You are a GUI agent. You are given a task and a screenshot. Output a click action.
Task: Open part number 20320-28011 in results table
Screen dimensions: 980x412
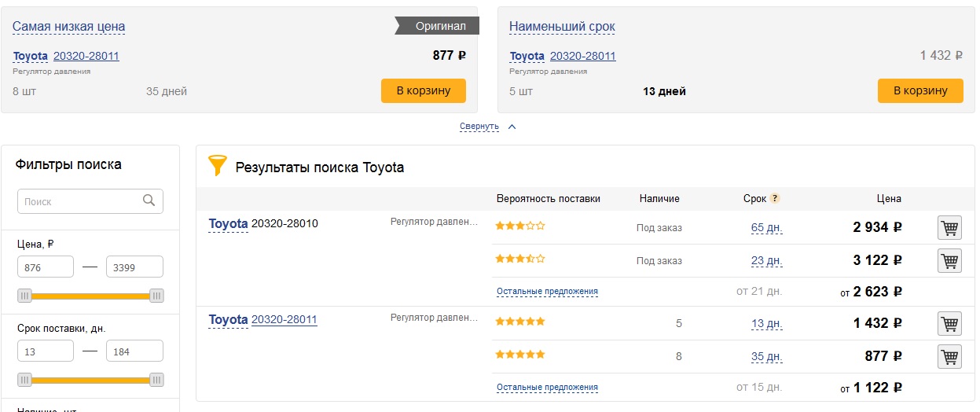click(x=284, y=320)
